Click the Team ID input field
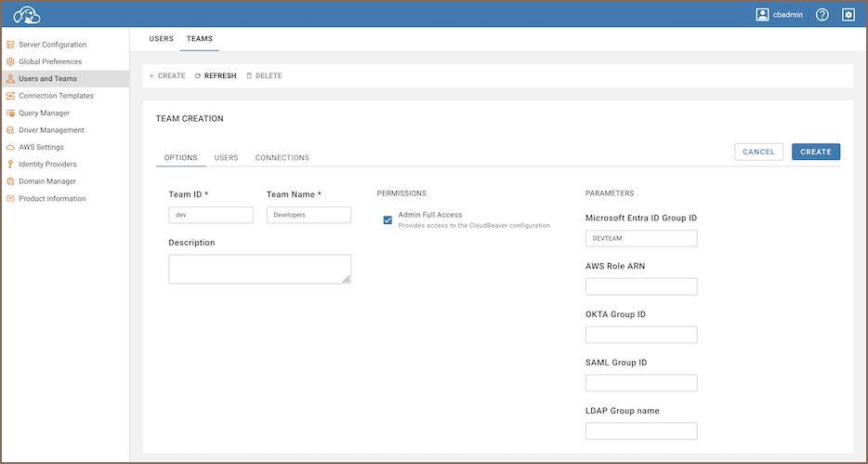This screenshot has width=868, height=464. click(211, 215)
